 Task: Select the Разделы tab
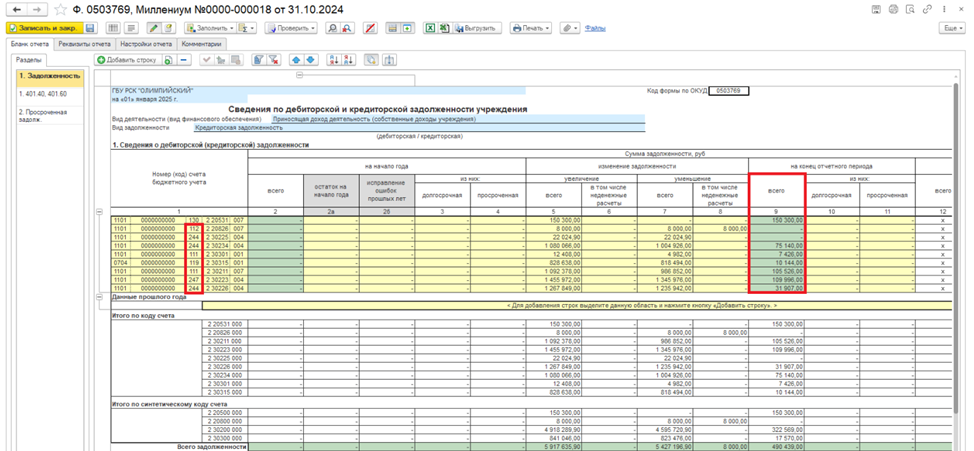[x=29, y=60]
